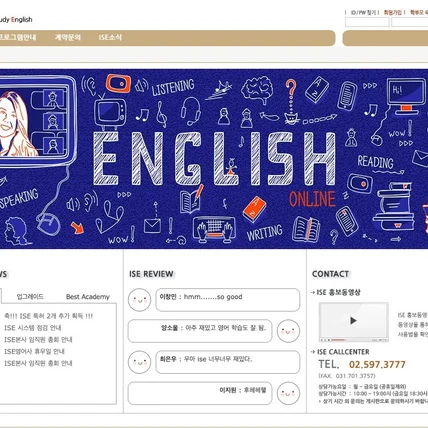The width and height of the screenshot is (428, 428).
Task: Open the ISE소식 menu
Action: [x=110, y=37]
